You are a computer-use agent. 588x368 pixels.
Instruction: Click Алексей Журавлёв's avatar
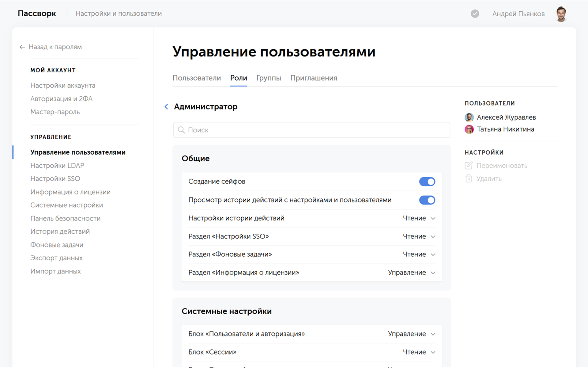[469, 117]
